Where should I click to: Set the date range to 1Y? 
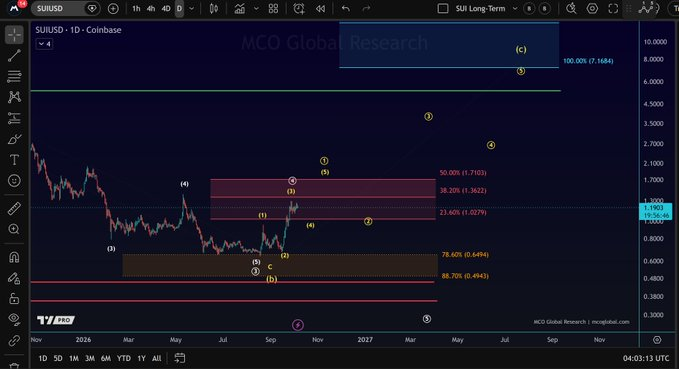coord(141,358)
